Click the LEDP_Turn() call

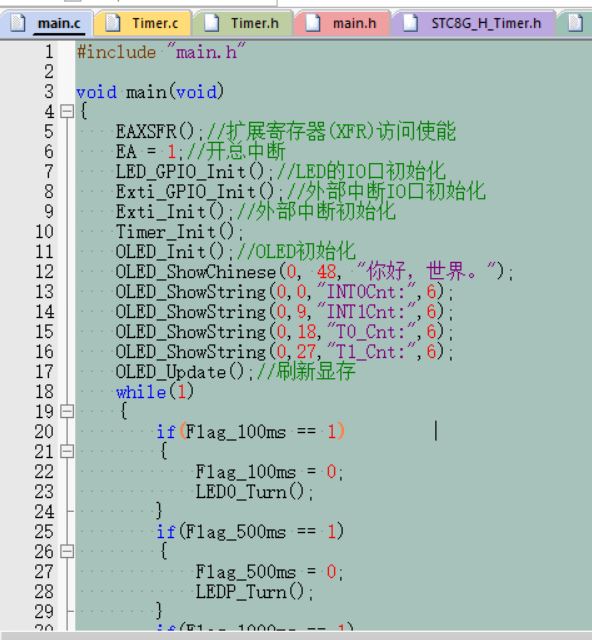pyautogui.click(x=254, y=592)
